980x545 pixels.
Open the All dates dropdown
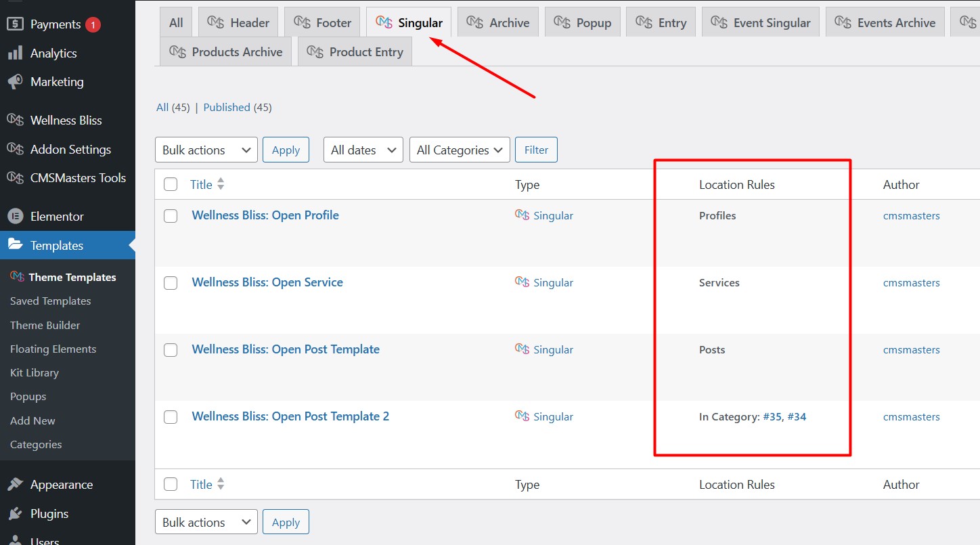point(363,150)
